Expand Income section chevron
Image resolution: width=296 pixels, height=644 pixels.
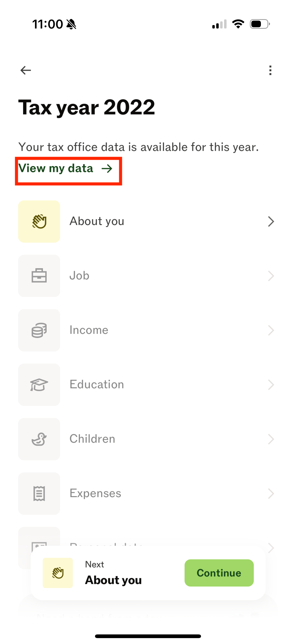pyautogui.click(x=271, y=330)
